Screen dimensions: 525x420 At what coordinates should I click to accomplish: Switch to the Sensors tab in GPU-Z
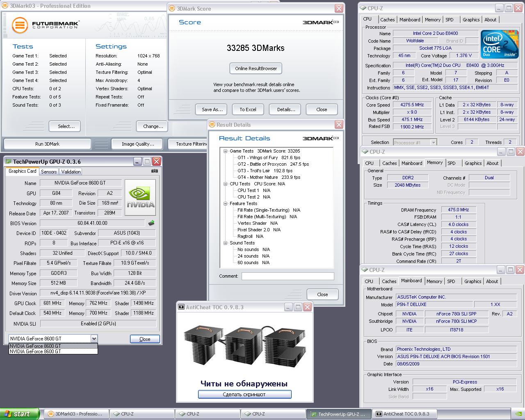49,171
